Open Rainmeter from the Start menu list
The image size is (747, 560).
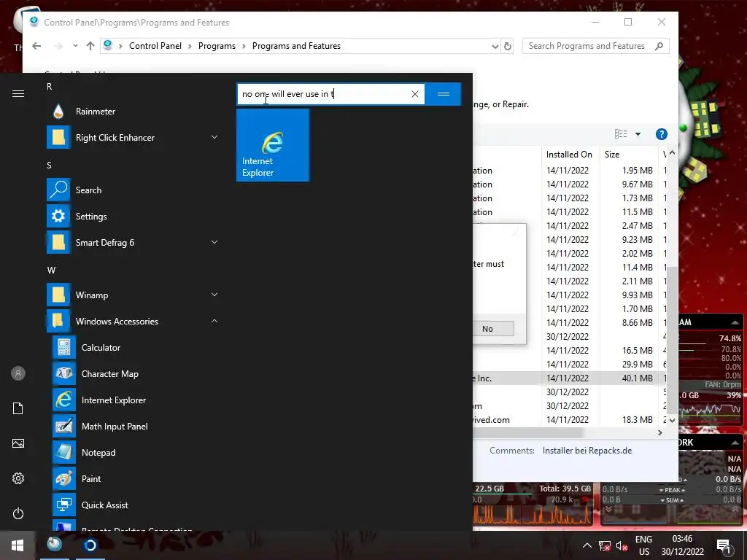tap(133, 112)
